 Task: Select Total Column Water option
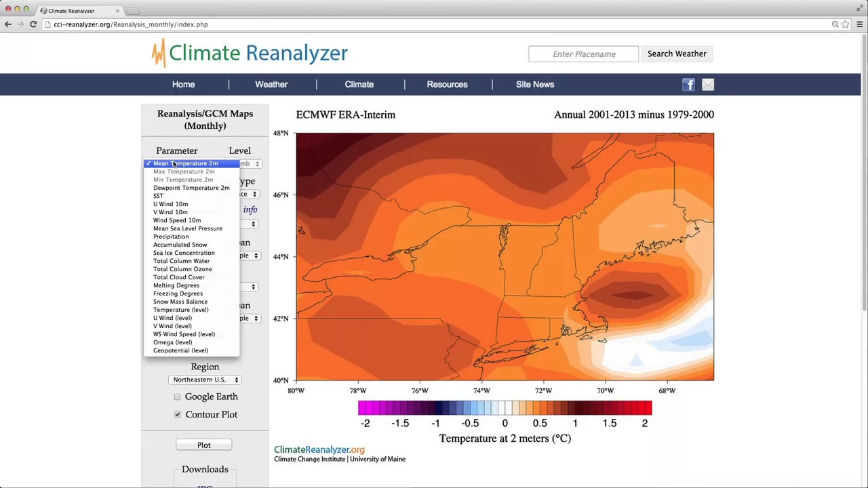click(x=191, y=261)
